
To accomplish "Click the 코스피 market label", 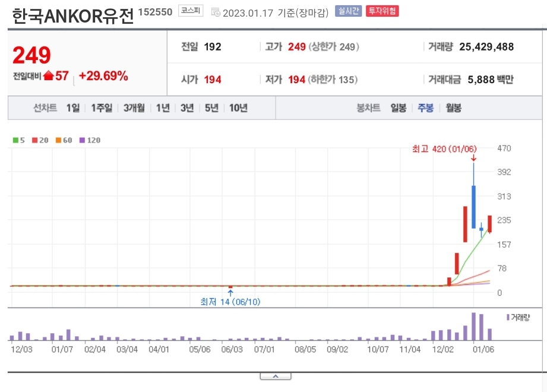I will click(191, 11).
